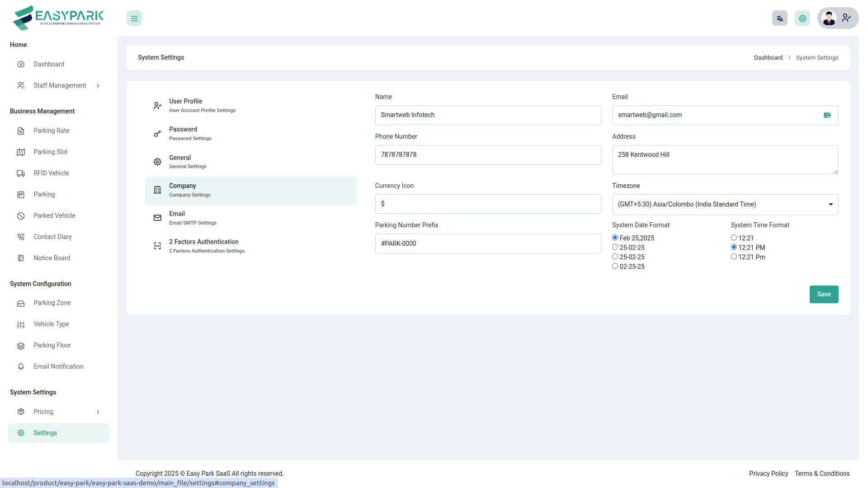Viewport: 868px width, 488px height.
Task: Click the Contact Diary phone icon
Action: tap(21, 237)
